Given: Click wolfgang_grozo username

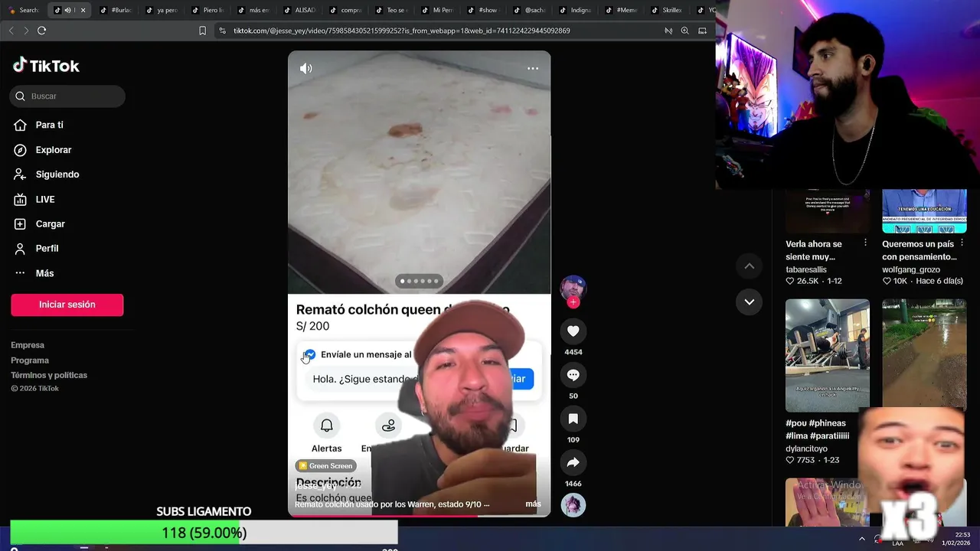Looking at the screenshot, I should [912, 269].
